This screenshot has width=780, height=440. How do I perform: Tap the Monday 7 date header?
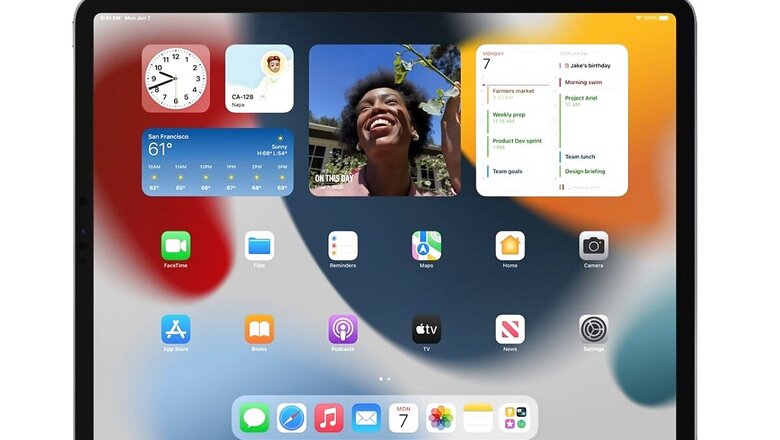(x=493, y=61)
